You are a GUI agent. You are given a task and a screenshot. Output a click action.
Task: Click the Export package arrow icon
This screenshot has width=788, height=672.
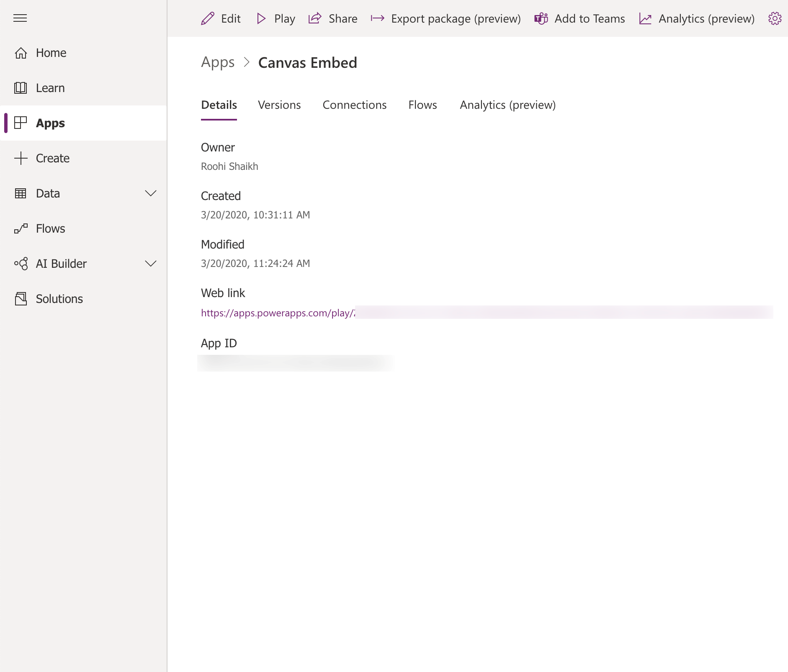coord(378,18)
